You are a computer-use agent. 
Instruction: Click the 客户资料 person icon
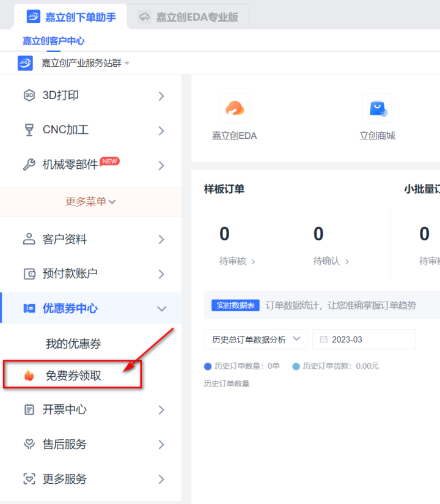29,239
